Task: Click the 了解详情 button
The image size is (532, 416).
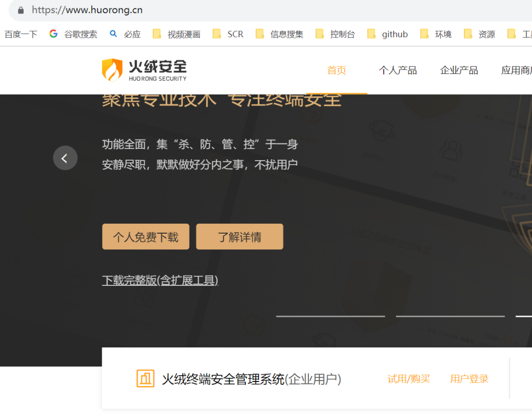Action: point(239,237)
